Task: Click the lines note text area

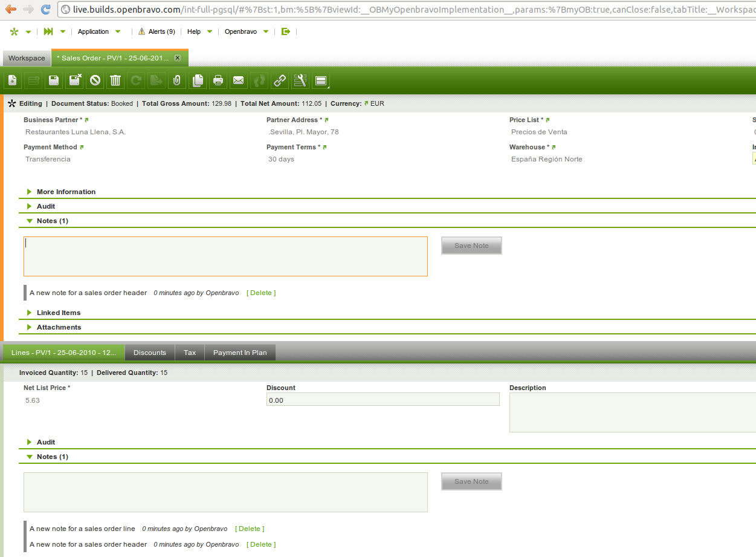Action: (225, 492)
